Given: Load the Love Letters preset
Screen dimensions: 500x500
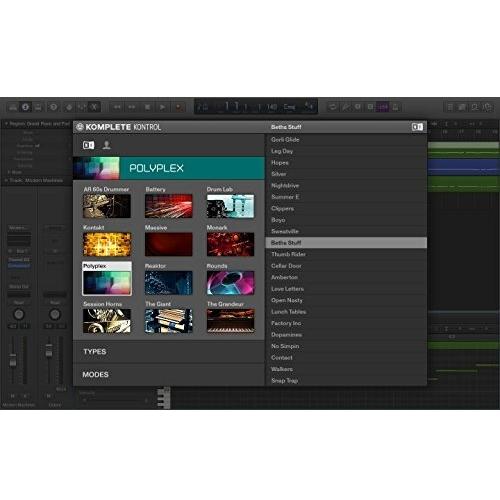Looking at the screenshot, I should click(x=346, y=289).
